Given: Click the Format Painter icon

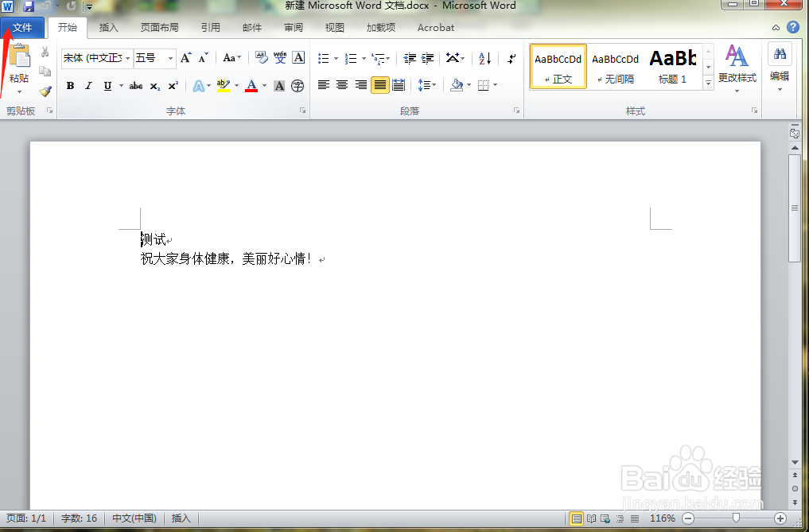Looking at the screenshot, I should (45, 90).
